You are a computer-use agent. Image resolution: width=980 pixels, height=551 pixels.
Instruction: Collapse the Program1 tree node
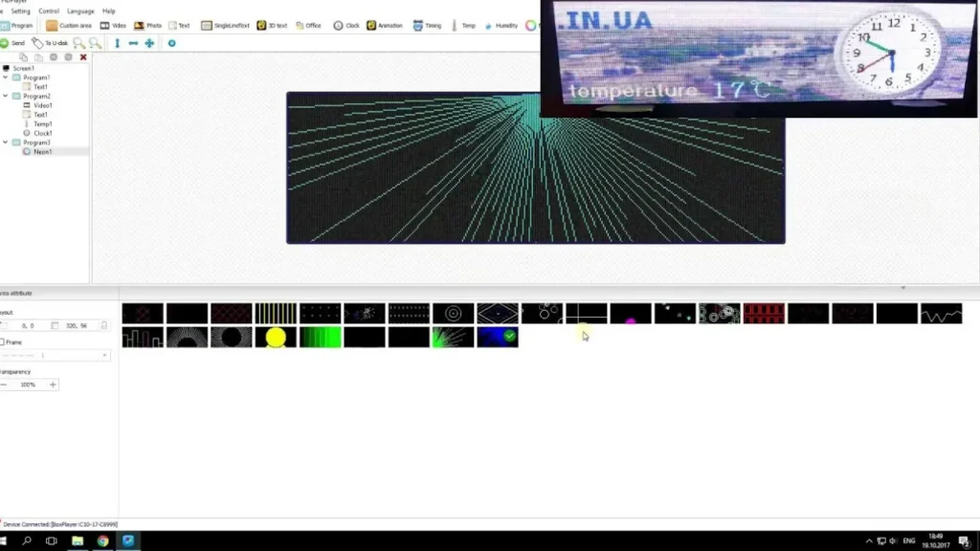tap(5, 77)
